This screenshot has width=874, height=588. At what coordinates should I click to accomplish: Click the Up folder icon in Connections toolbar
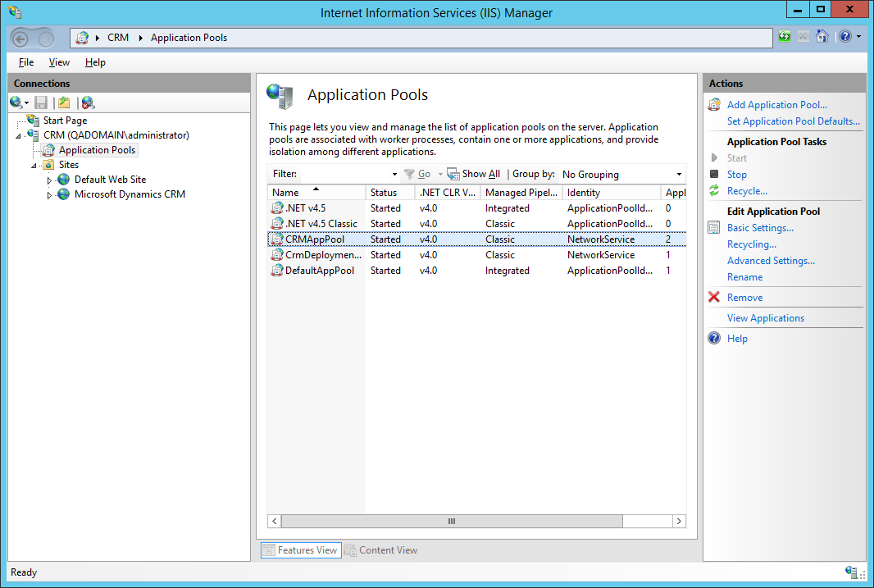[64, 103]
